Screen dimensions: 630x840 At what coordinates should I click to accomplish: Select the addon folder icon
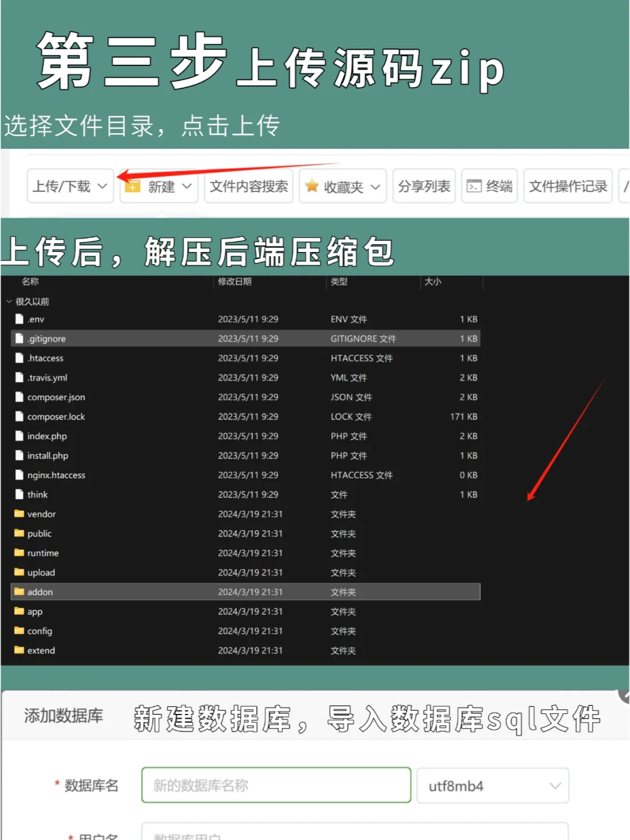point(19,591)
